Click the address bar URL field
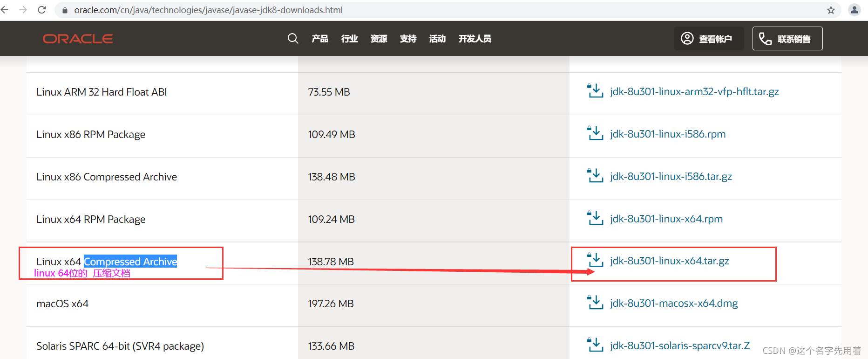This screenshot has height=359, width=868. [447, 10]
